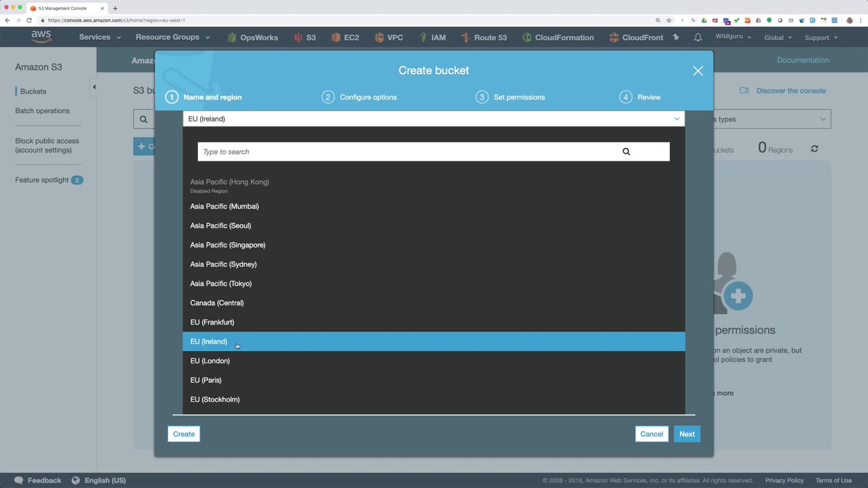
Task: Select Asia Pacific (Singapore) region
Action: click(433, 245)
